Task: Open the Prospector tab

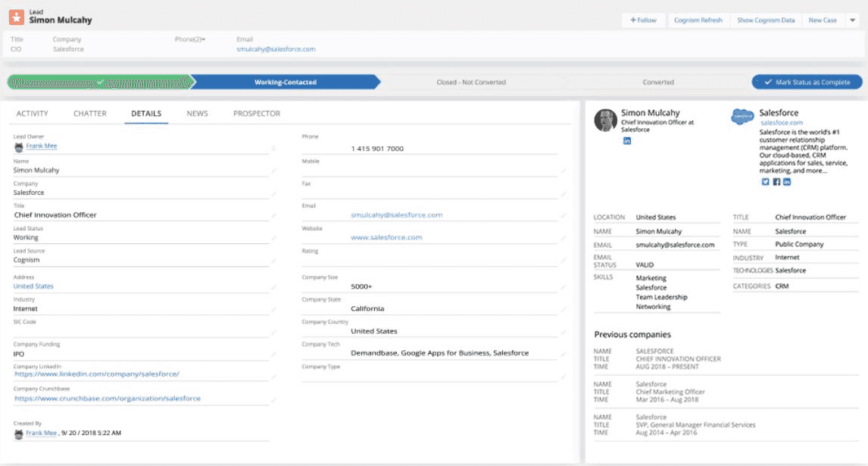Action: coord(257,114)
